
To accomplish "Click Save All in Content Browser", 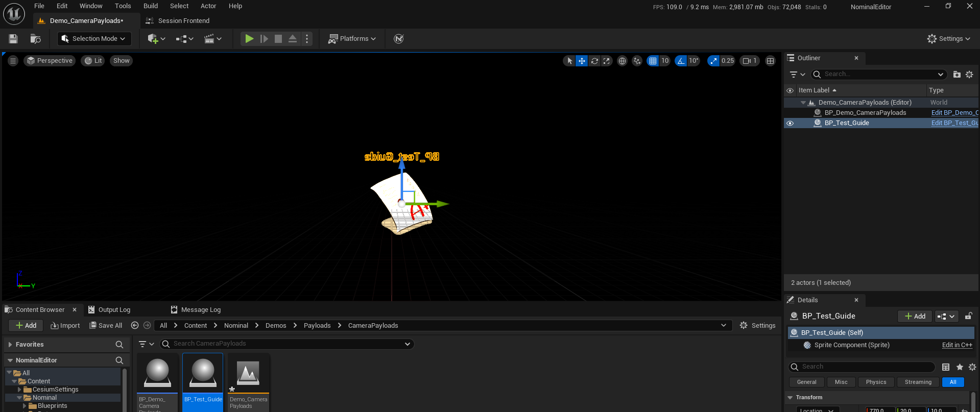I will coord(106,326).
